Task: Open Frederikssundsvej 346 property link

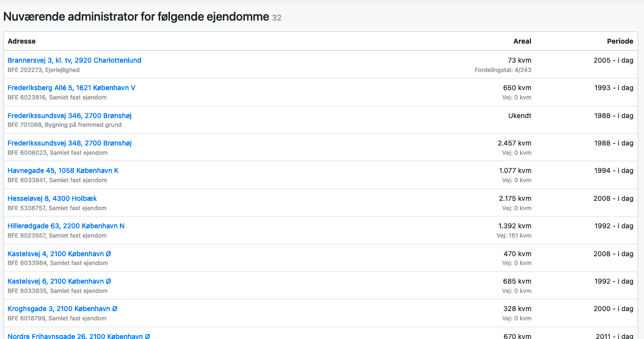Action: [70, 116]
